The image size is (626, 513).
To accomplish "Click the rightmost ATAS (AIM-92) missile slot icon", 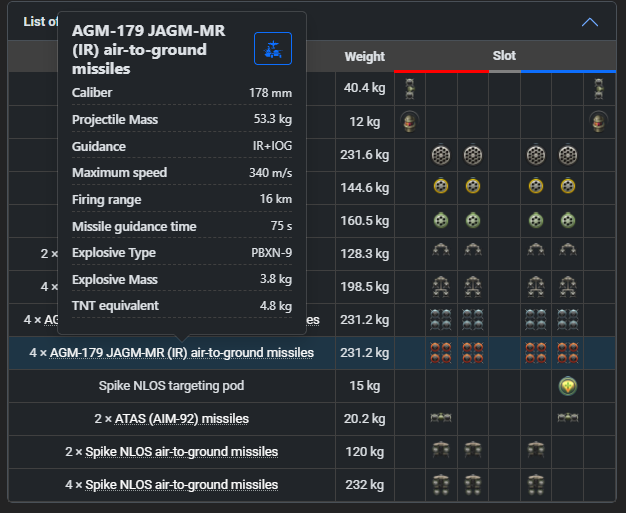I will [x=567, y=418].
